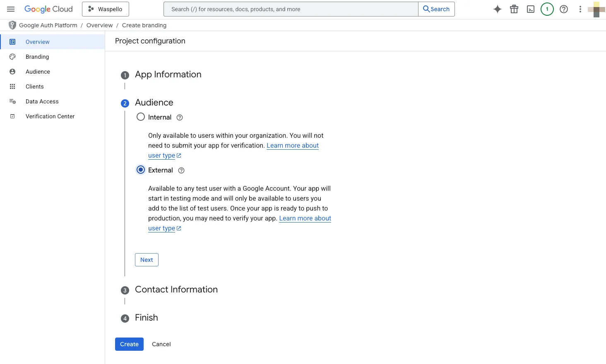Click the Next button

tap(147, 260)
